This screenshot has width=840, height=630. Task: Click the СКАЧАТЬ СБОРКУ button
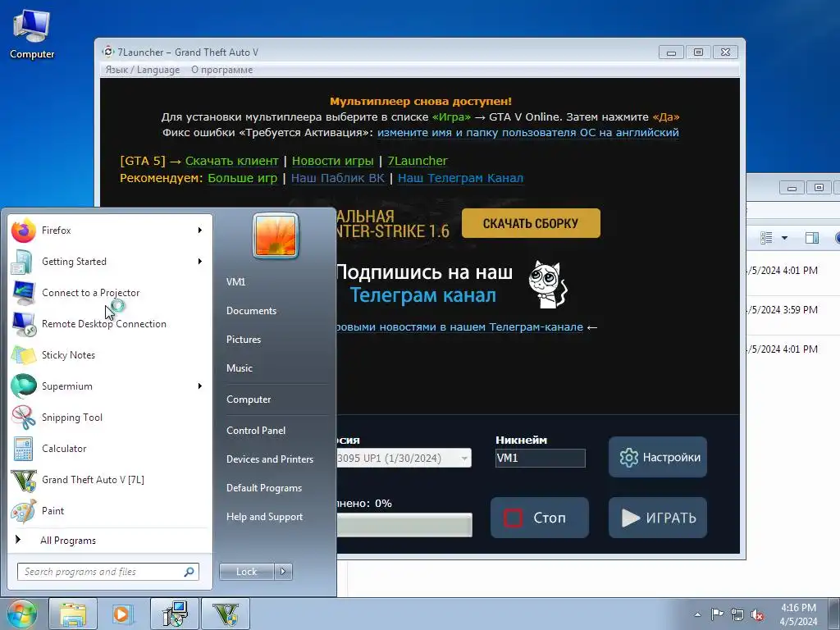click(x=531, y=223)
